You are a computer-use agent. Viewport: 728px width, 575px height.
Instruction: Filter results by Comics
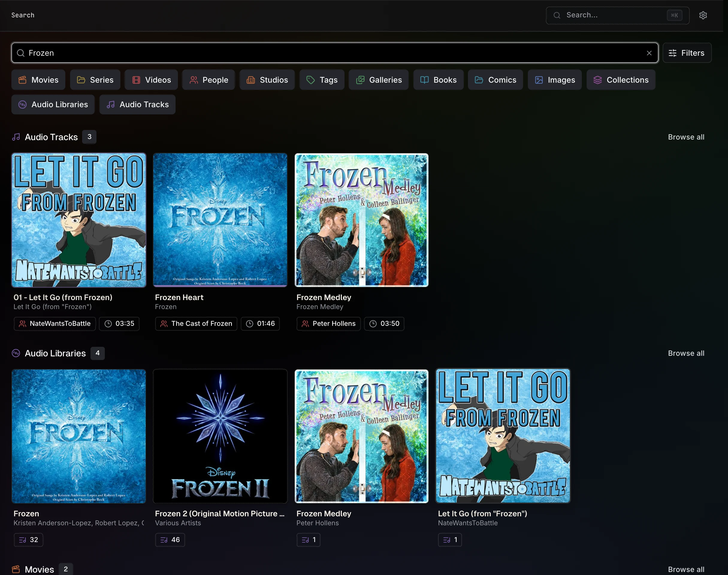point(495,80)
